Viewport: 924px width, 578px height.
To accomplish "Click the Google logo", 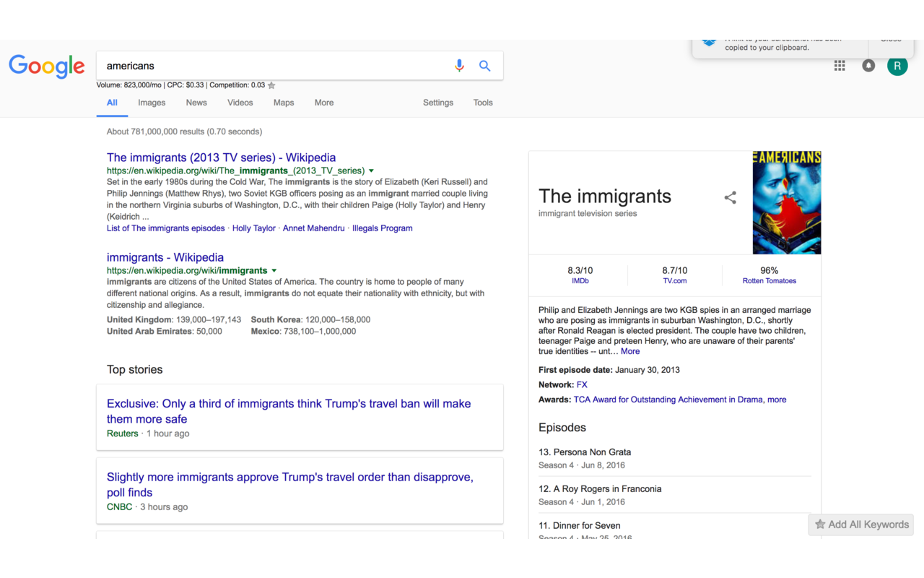I will coord(46,66).
